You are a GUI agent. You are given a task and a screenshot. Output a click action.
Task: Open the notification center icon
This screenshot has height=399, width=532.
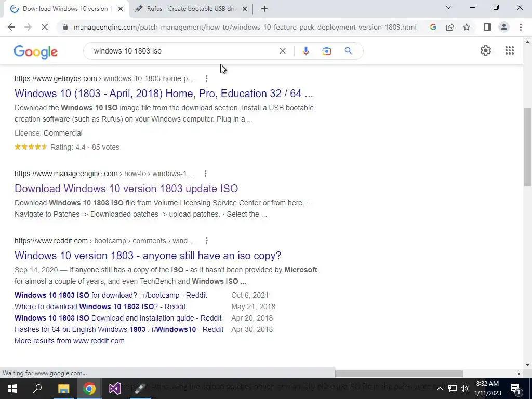[x=515, y=389]
